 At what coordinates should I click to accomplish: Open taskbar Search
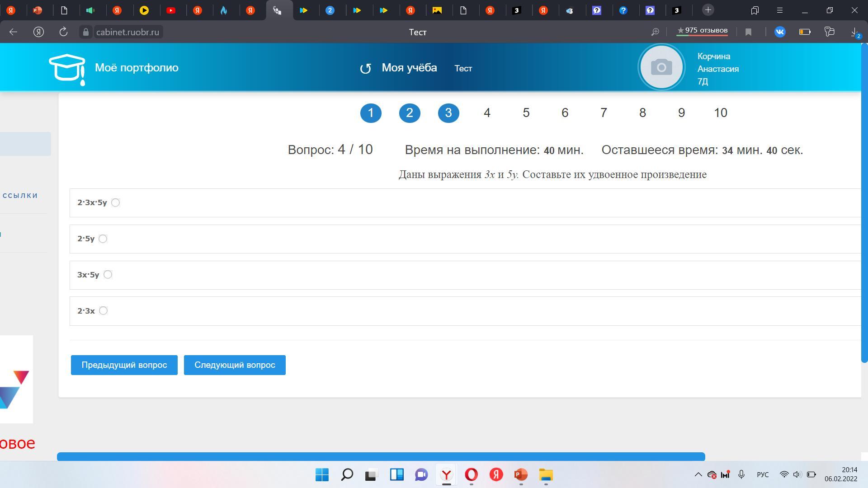[x=347, y=475]
